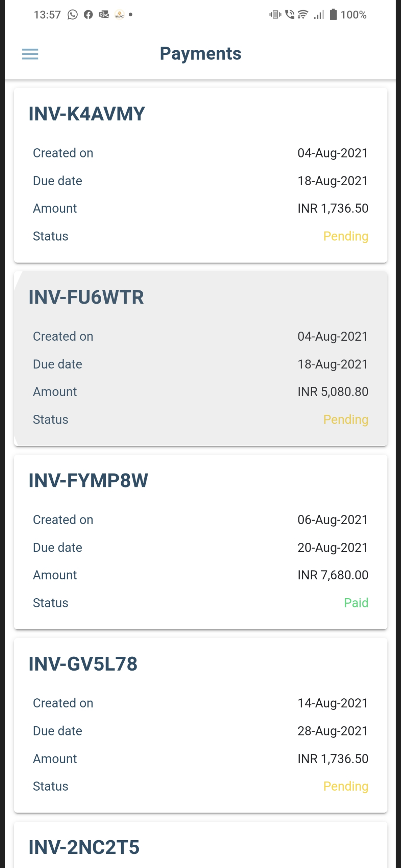Tap the 28-Aug-2021 due date
401x868 pixels.
333,731
